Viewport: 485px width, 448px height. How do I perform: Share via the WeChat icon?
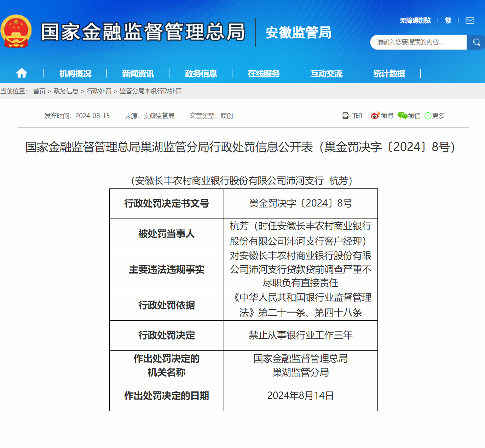(402, 116)
